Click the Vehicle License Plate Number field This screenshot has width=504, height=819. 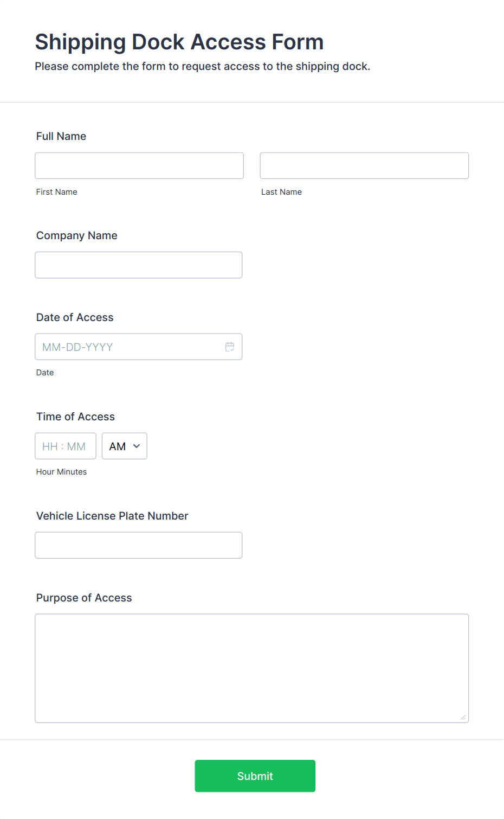139,545
